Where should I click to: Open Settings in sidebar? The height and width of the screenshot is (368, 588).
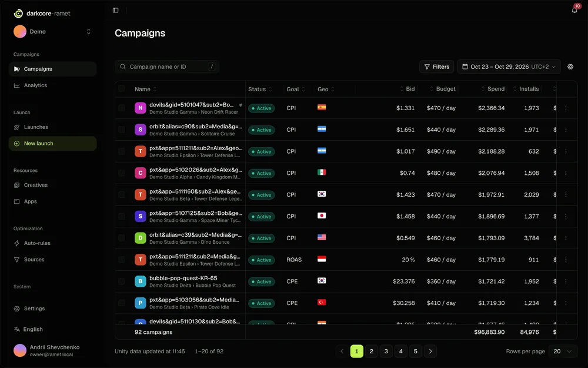point(52,309)
